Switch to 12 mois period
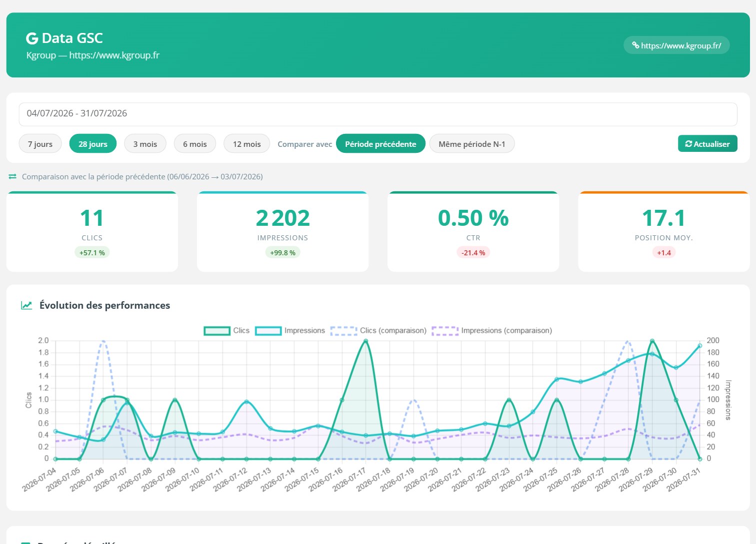 (247, 144)
